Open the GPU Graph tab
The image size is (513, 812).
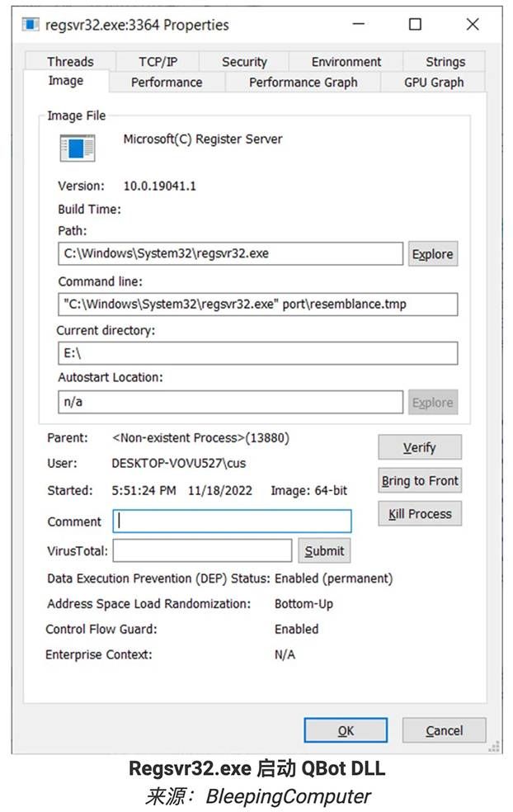click(433, 83)
